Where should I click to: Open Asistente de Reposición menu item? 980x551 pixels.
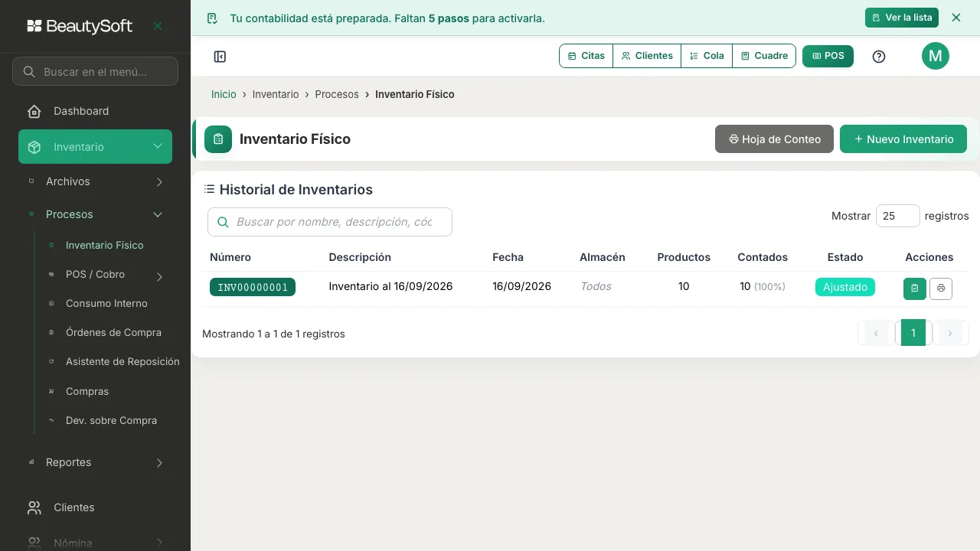pos(122,362)
